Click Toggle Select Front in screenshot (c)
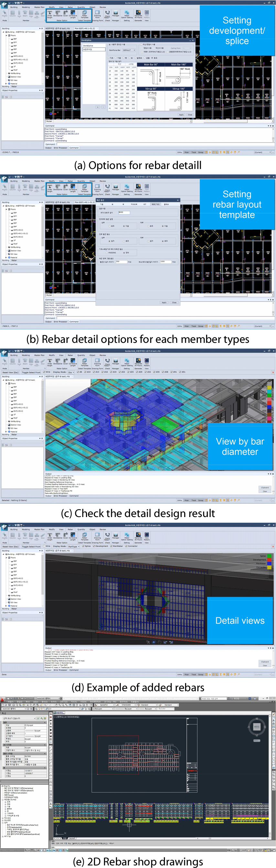Viewport: 276px width, 868px height. [x=31, y=372]
